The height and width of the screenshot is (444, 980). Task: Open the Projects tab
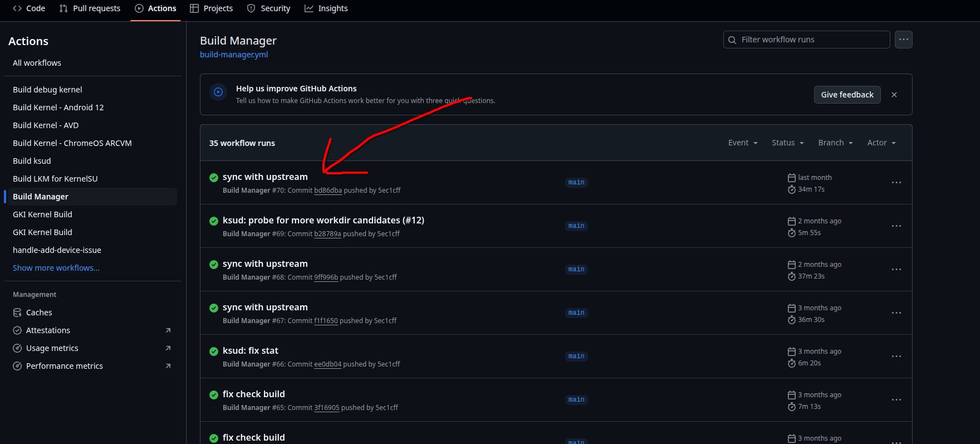pyautogui.click(x=211, y=8)
